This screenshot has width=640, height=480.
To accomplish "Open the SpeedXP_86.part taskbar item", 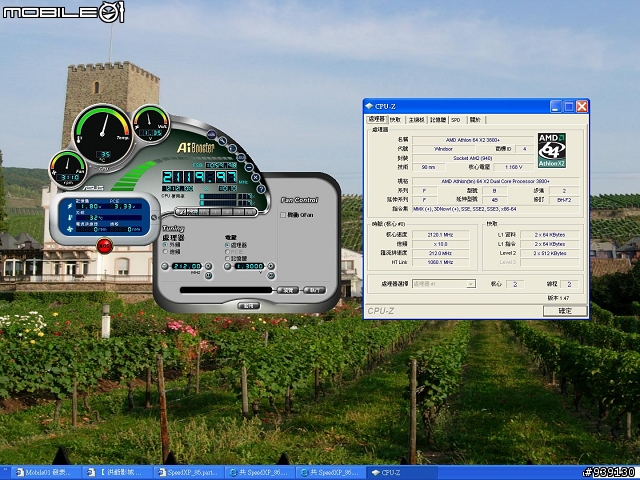I will pos(188,473).
